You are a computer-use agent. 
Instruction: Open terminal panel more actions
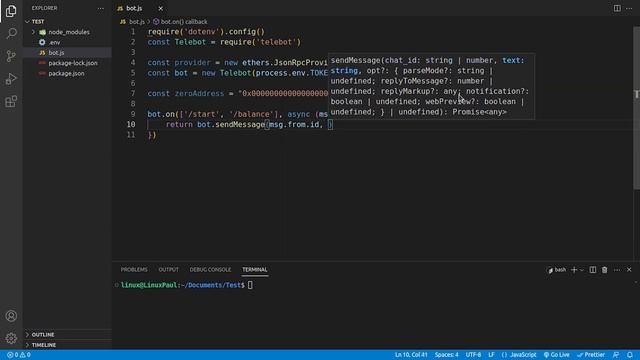tap(617, 270)
